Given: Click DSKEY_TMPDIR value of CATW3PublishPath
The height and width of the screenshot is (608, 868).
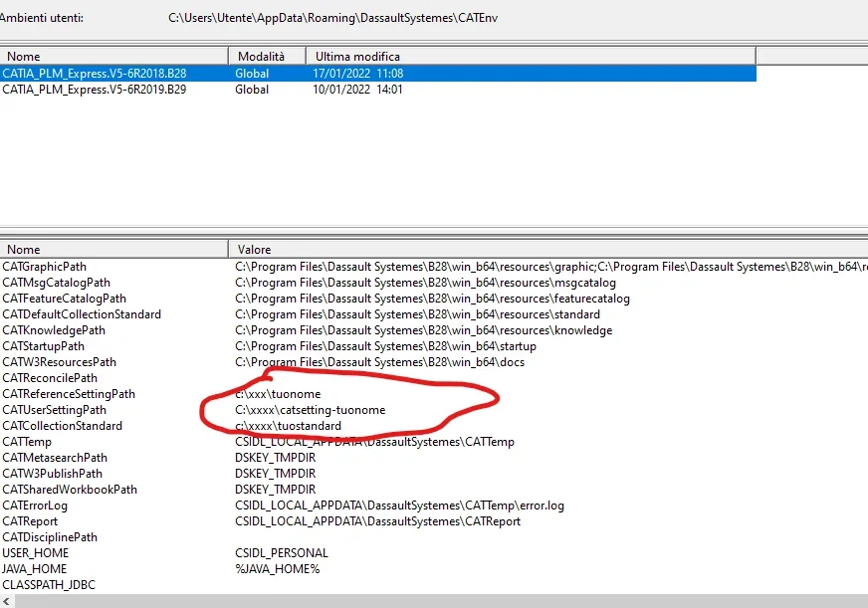Looking at the screenshot, I should click(275, 474).
